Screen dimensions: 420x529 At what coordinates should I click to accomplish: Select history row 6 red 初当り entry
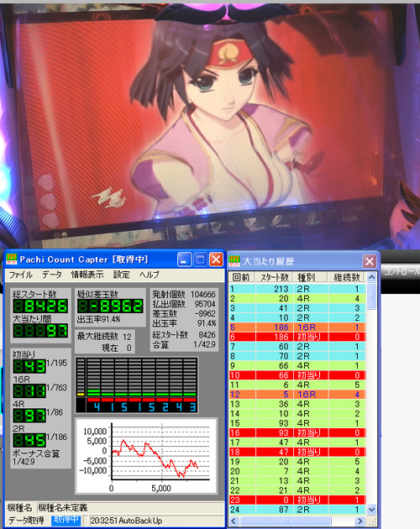click(297, 337)
